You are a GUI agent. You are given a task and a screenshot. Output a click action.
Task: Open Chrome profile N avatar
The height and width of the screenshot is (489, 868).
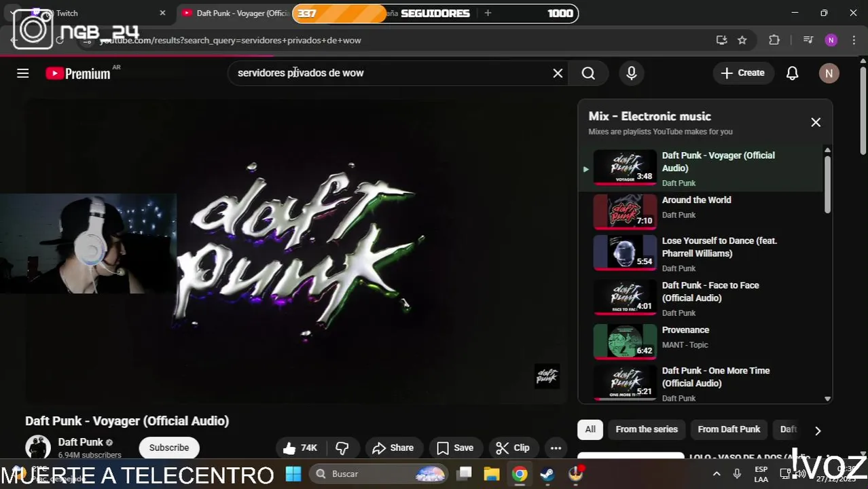pyautogui.click(x=831, y=40)
